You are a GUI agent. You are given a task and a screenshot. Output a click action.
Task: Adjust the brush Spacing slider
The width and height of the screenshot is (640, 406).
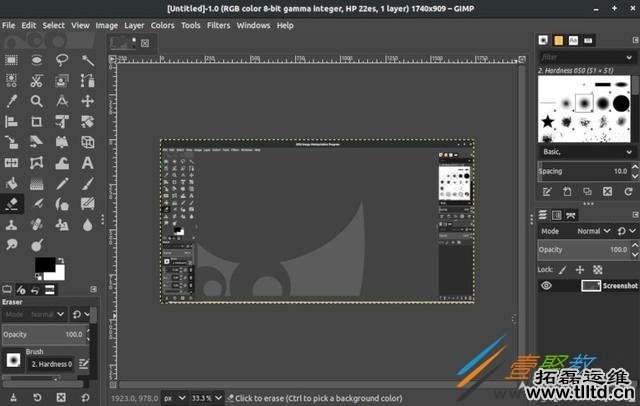(x=584, y=171)
